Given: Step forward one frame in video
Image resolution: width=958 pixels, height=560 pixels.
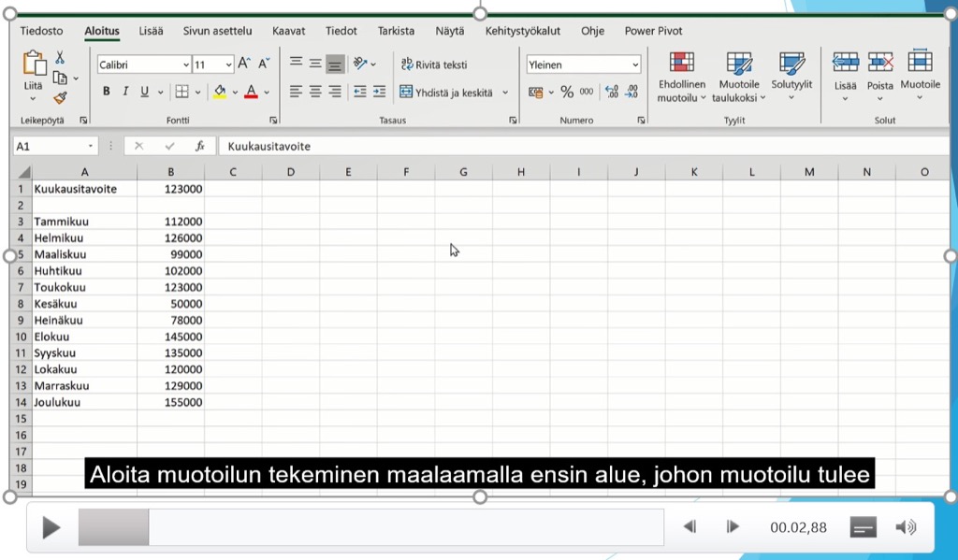Looking at the screenshot, I should click(x=733, y=526).
